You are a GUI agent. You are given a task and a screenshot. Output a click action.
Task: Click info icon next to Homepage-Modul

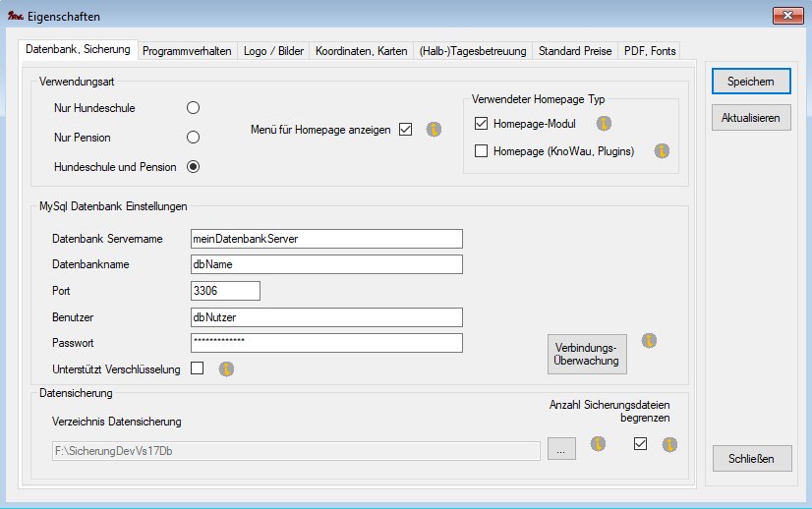point(604,124)
